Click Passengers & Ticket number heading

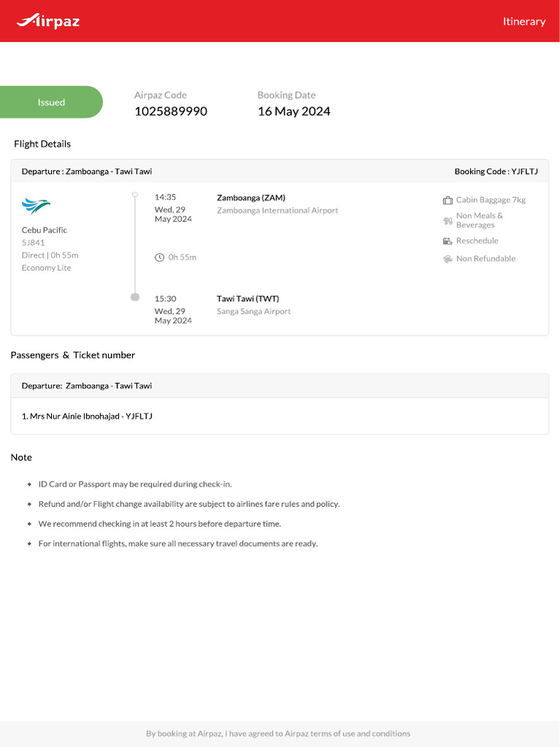click(x=73, y=355)
